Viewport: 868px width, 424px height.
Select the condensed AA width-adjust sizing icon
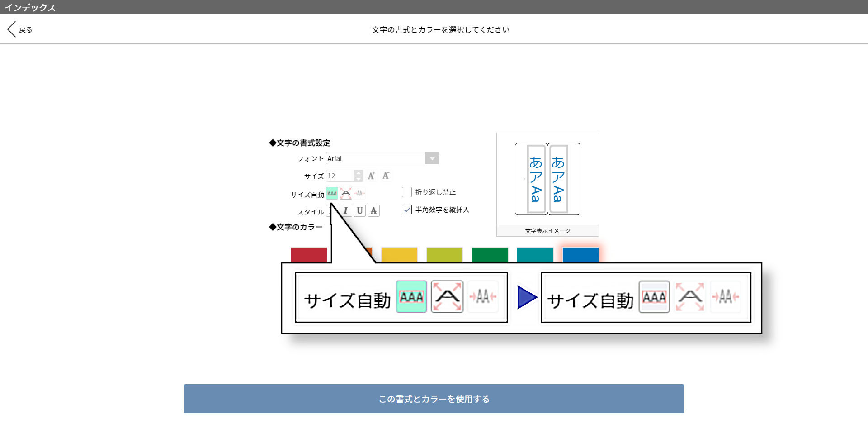[359, 193]
